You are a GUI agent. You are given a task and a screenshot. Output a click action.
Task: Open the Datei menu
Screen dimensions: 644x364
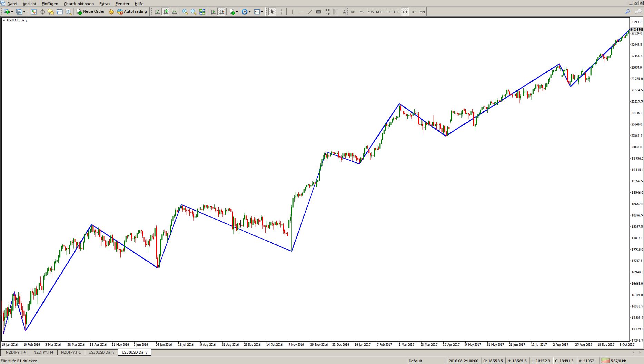[12, 4]
